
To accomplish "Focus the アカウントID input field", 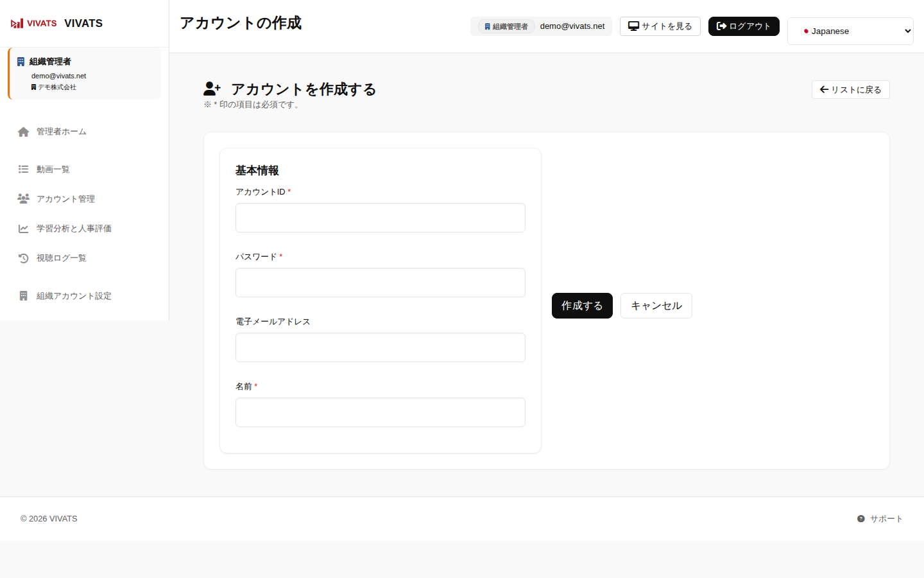I will pos(381,218).
